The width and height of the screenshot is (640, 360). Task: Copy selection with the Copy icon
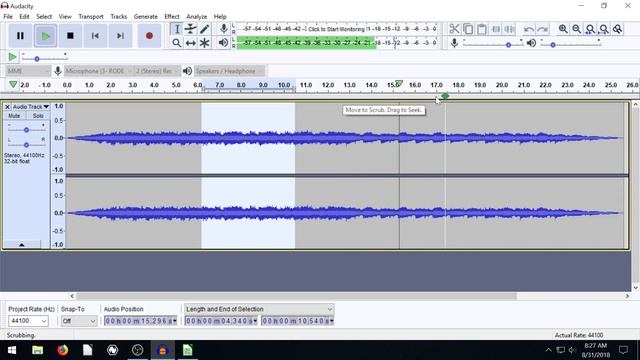(468, 29)
